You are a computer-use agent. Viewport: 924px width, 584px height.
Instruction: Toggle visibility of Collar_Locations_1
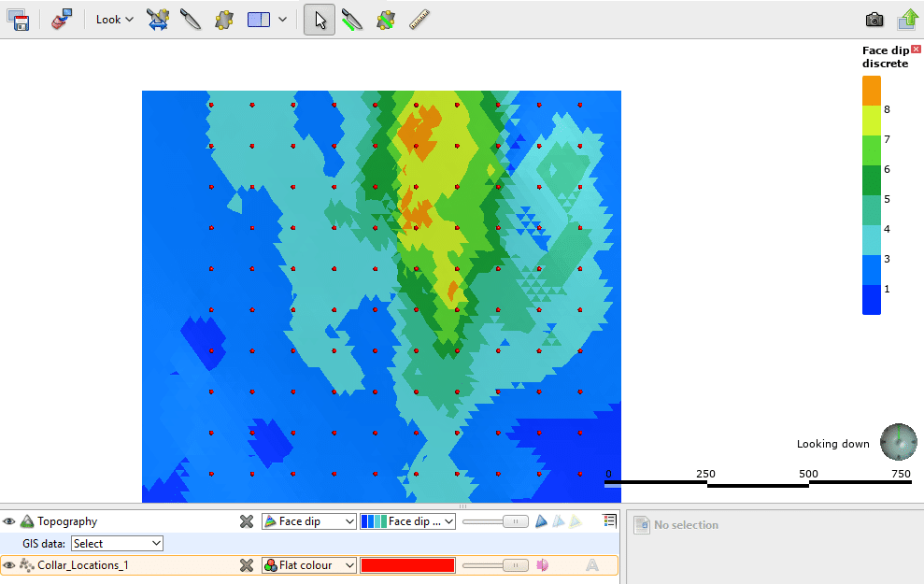pos(9,564)
